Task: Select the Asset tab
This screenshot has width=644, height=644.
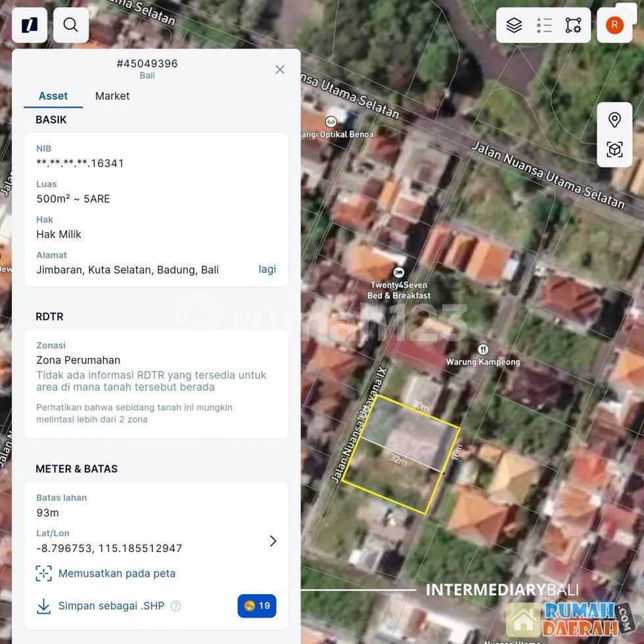Action: pos(53,96)
